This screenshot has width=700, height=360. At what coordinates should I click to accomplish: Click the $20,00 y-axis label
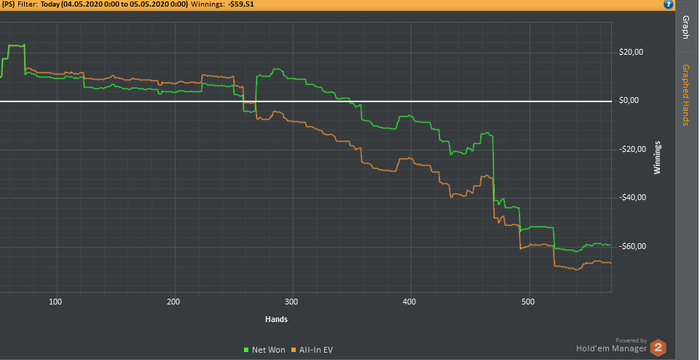pyautogui.click(x=631, y=52)
